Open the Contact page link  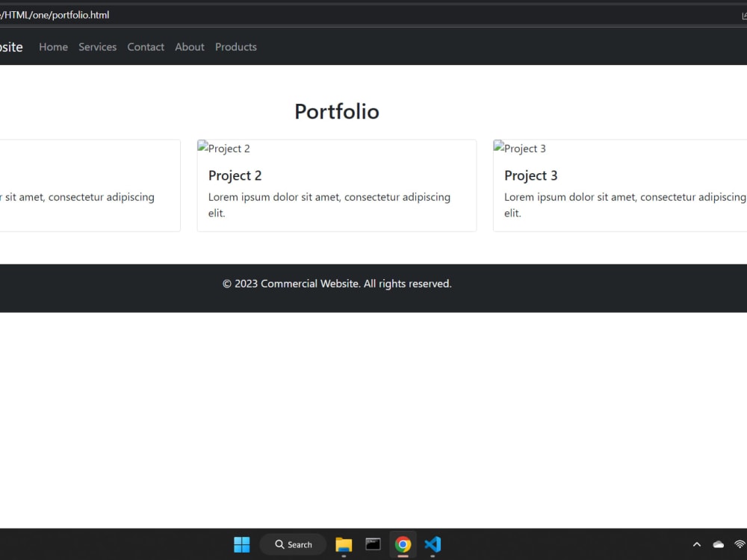pos(146,47)
